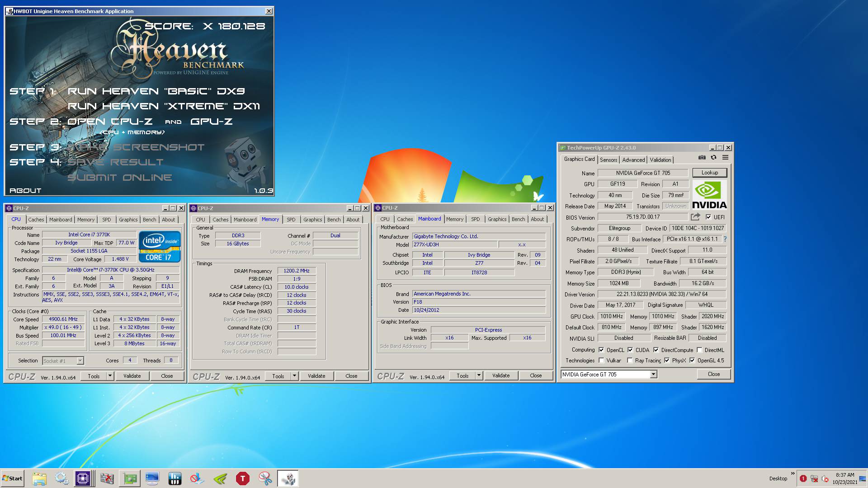Expand Tools dropdown arrow in CPU window
The height and width of the screenshot is (488, 868).
(x=109, y=376)
